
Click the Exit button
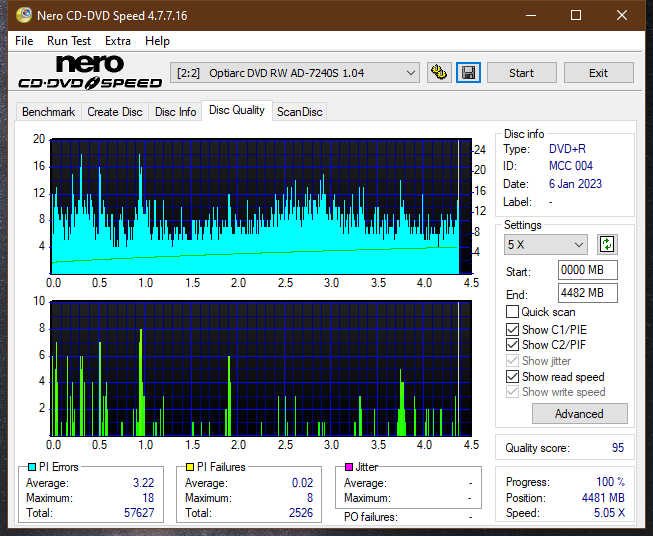(598, 73)
